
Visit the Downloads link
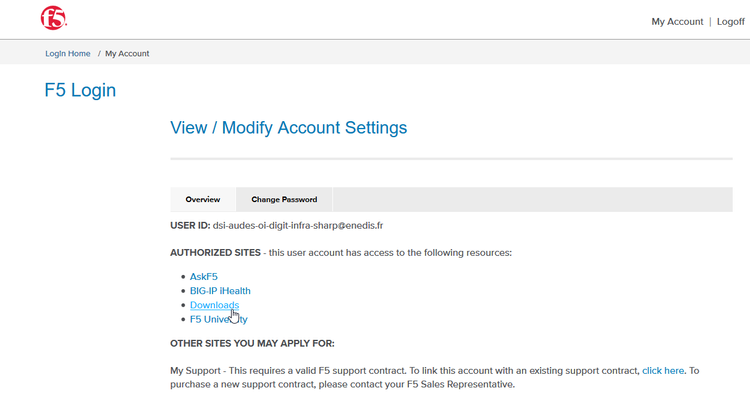tap(214, 305)
